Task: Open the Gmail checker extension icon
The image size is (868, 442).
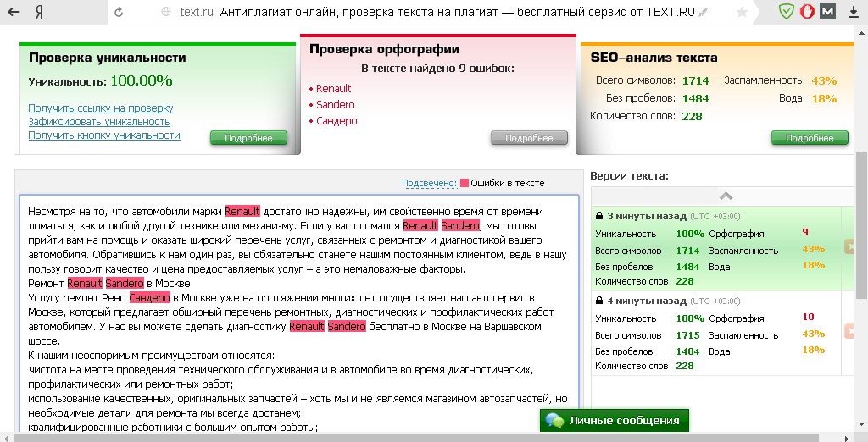Action: pyautogui.click(x=827, y=12)
